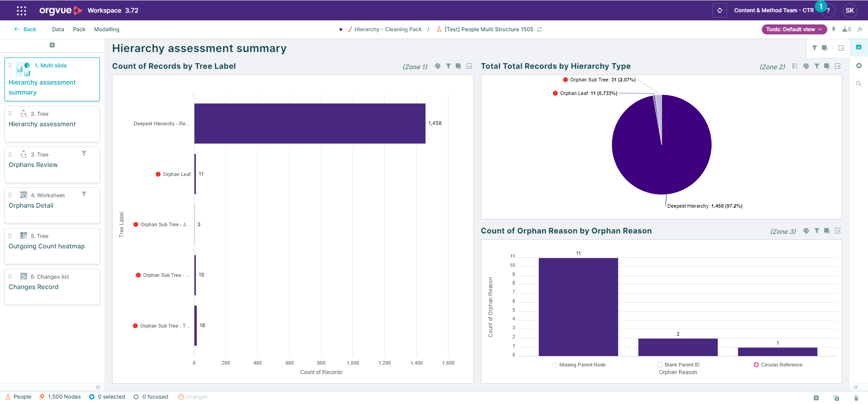The width and height of the screenshot is (868, 404).
Task: Open Zone 1 color palette icon
Action: point(438,66)
